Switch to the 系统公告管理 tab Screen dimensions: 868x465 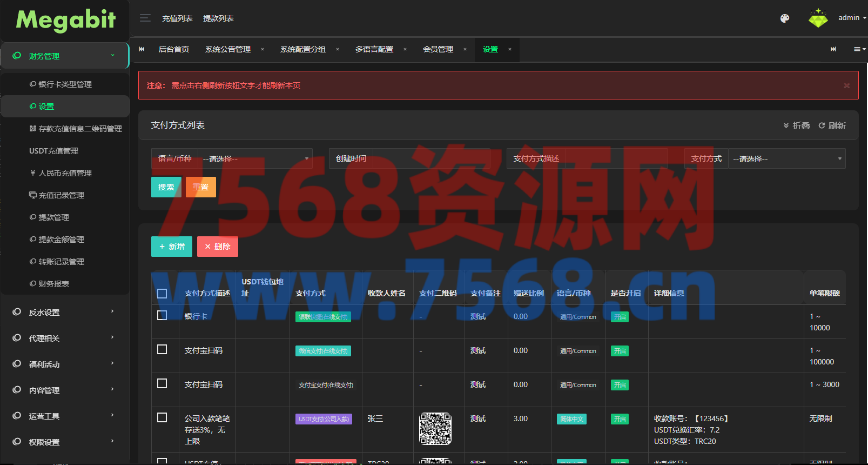click(228, 49)
